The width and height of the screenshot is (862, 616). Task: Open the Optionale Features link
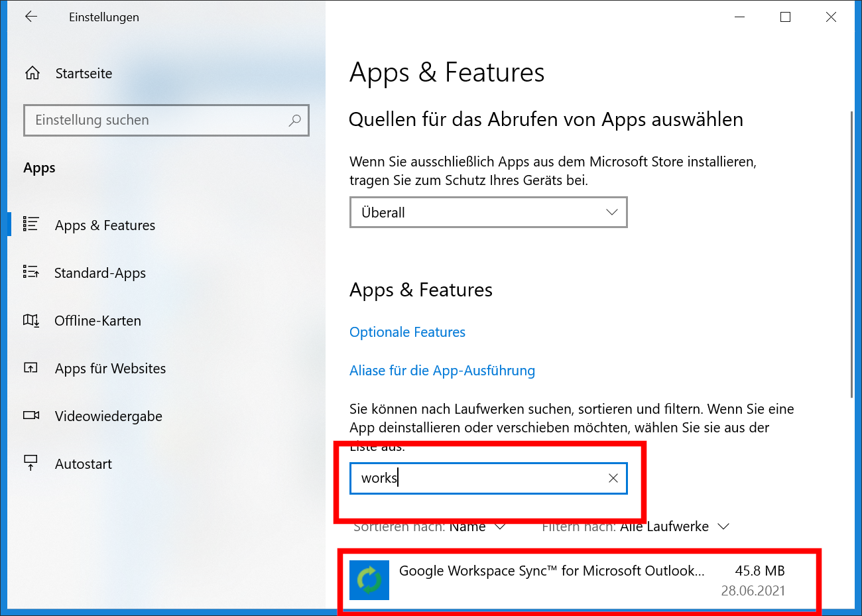[x=407, y=332]
